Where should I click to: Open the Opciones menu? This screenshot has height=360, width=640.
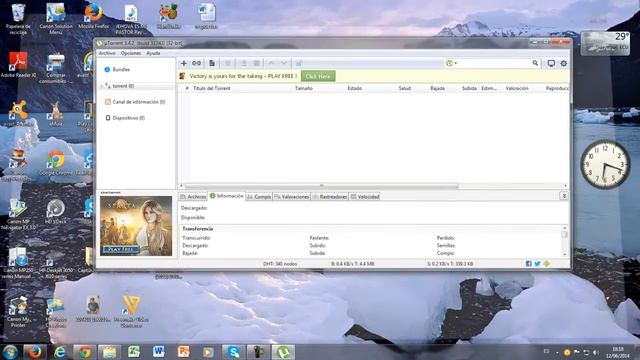tap(131, 53)
